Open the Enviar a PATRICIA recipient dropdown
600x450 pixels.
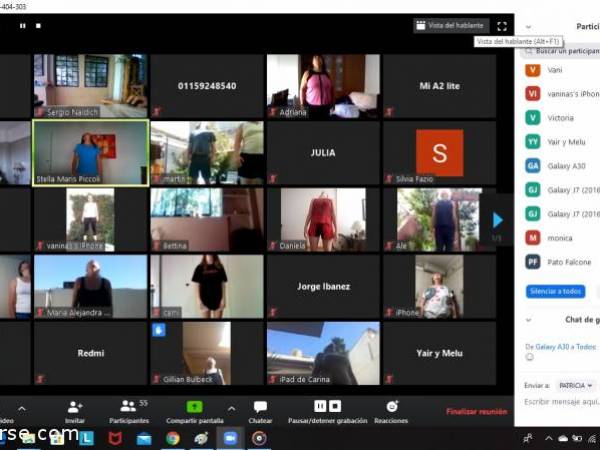(x=575, y=385)
